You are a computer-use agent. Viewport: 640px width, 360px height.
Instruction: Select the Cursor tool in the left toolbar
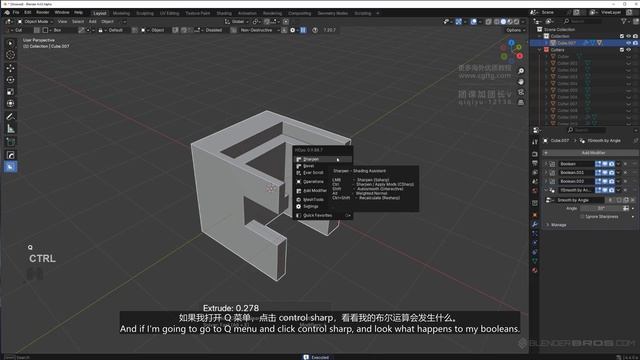pyautogui.click(x=11, y=55)
